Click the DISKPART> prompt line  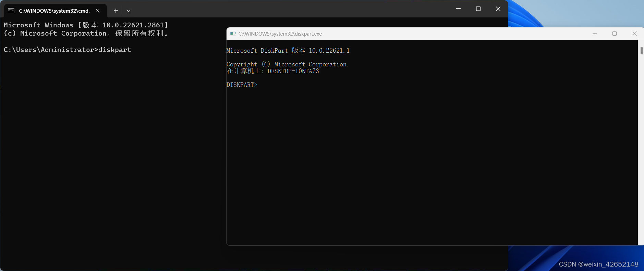(242, 85)
